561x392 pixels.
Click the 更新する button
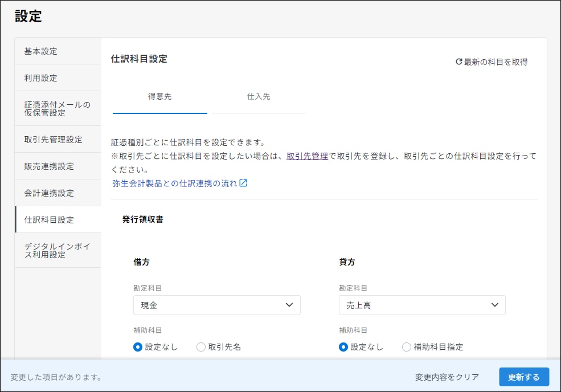[x=524, y=377]
